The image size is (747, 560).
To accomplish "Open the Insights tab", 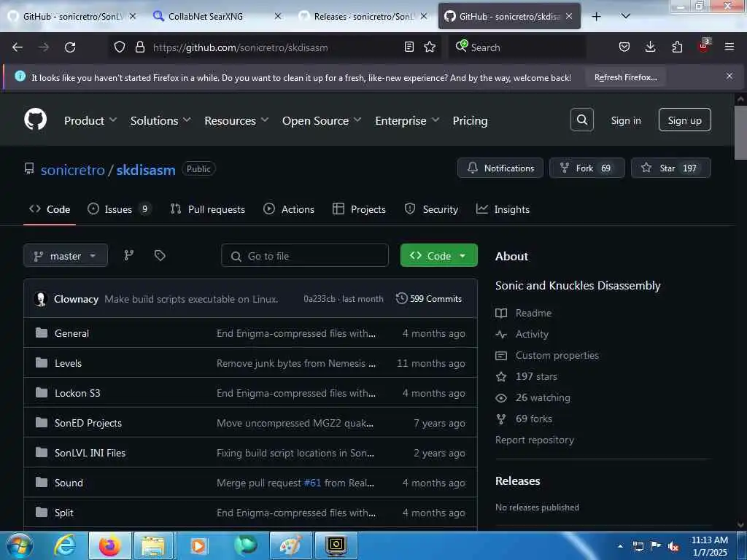I will pos(503,209).
